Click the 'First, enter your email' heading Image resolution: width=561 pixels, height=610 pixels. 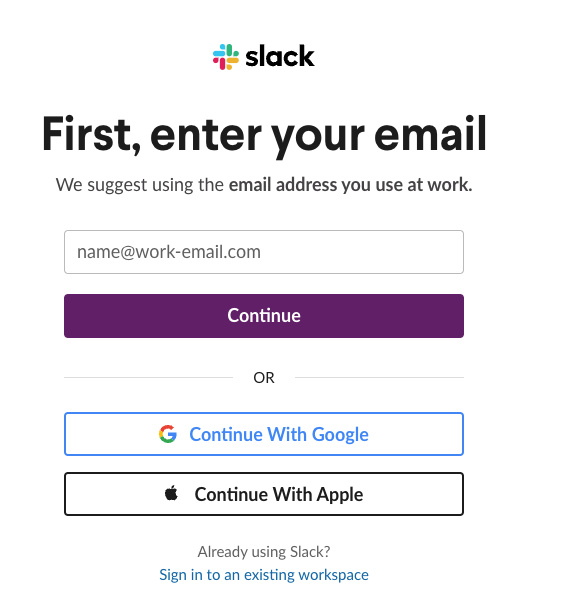click(x=264, y=135)
